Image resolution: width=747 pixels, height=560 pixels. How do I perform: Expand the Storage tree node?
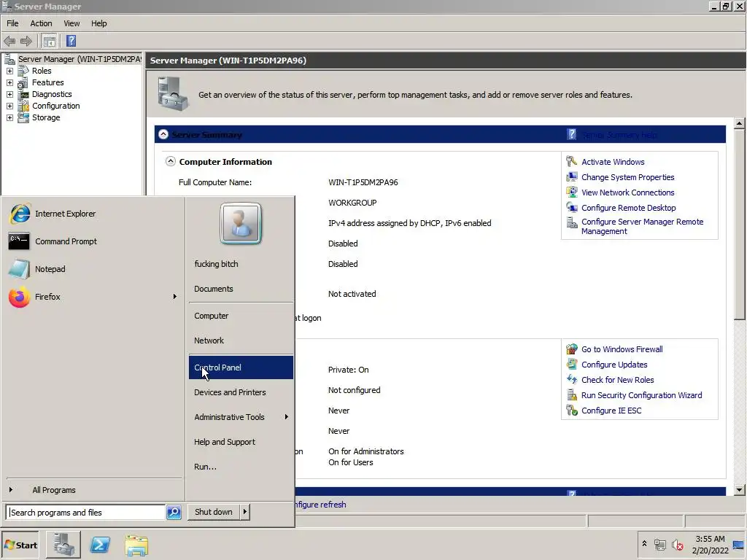tap(9, 117)
